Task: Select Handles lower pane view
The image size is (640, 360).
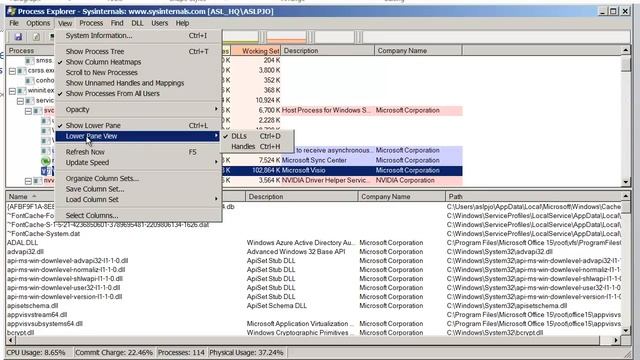Action: (x=256, y=146)
